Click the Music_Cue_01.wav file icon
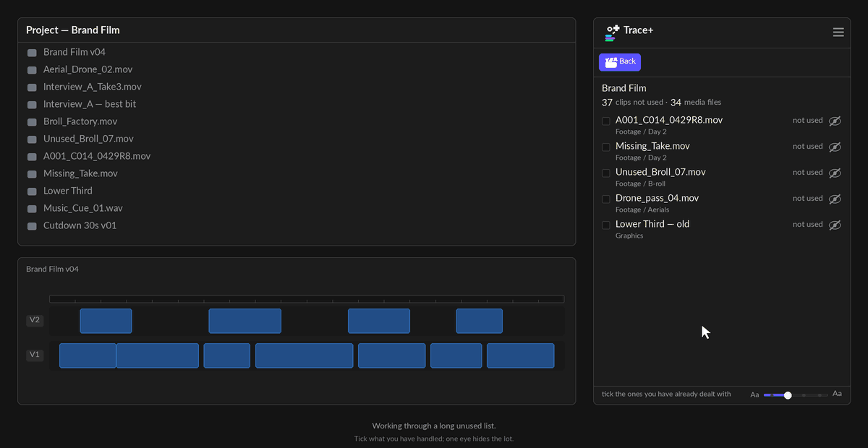Screen dimensions: 868x448 (x=32, y=209)
